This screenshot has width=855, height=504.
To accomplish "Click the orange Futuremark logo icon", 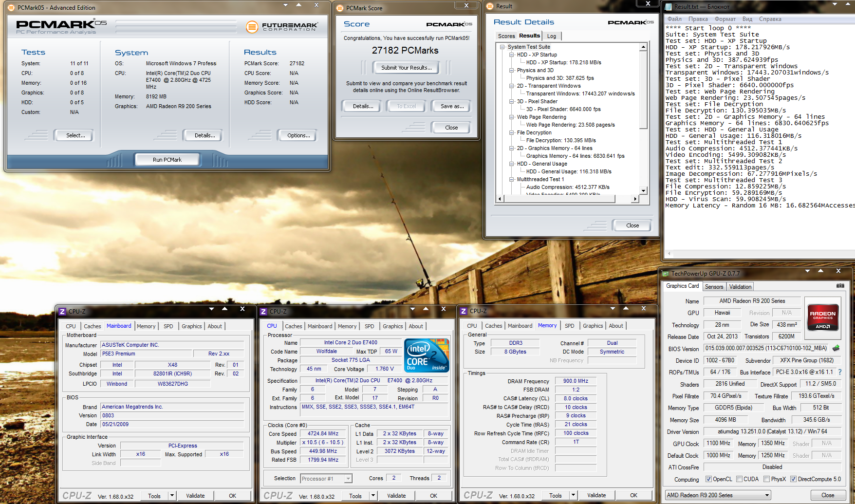I will (x=252, y=27).
